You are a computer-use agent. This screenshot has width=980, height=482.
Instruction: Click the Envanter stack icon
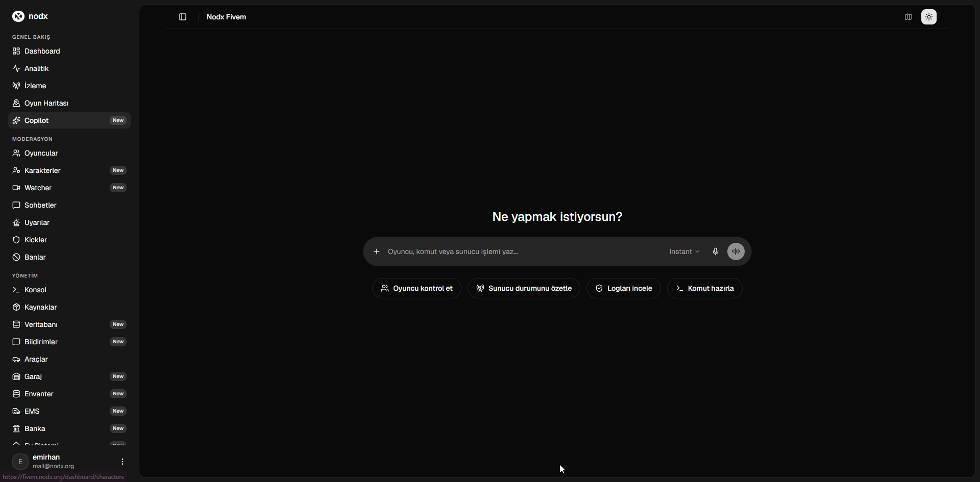pos(16,394)
